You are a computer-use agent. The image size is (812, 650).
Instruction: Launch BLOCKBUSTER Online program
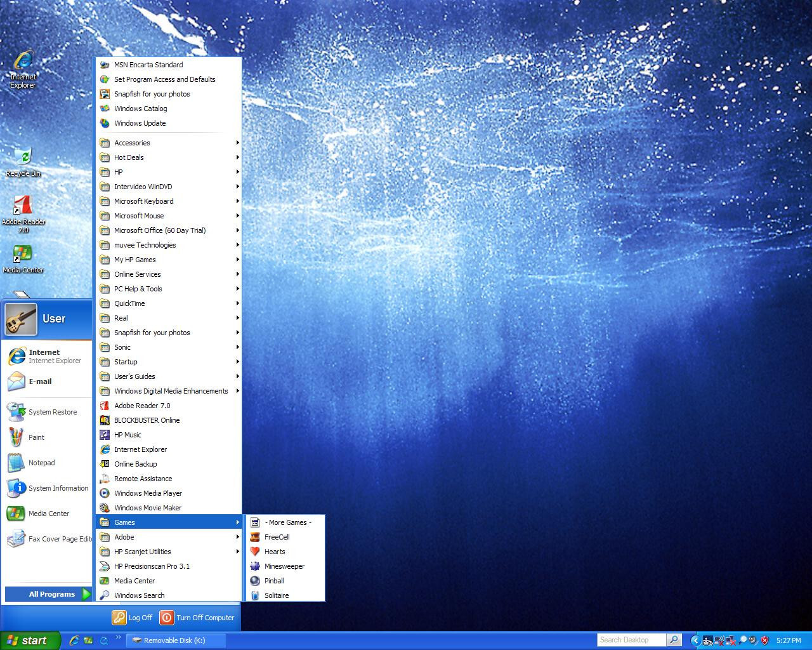(x=169, y=420)
